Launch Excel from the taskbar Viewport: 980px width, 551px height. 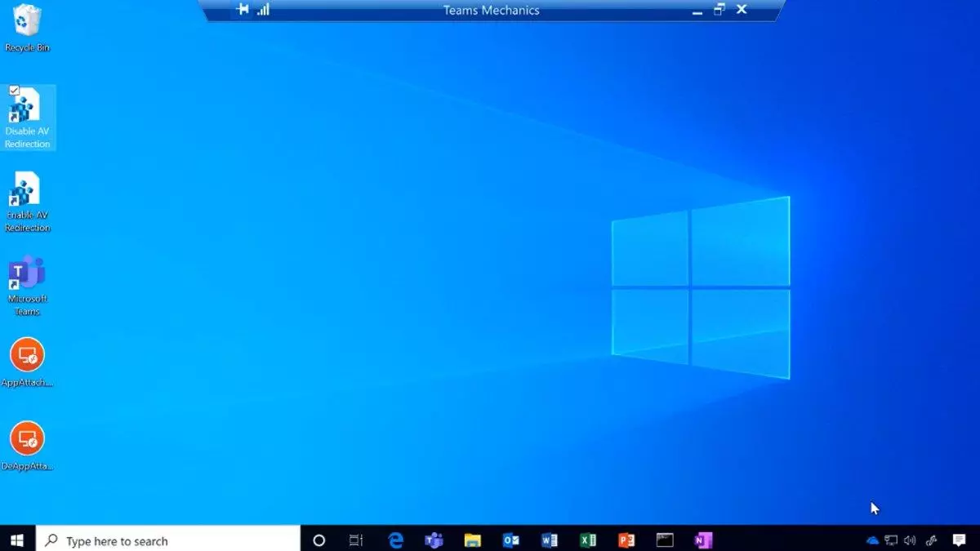pos(588,540)
